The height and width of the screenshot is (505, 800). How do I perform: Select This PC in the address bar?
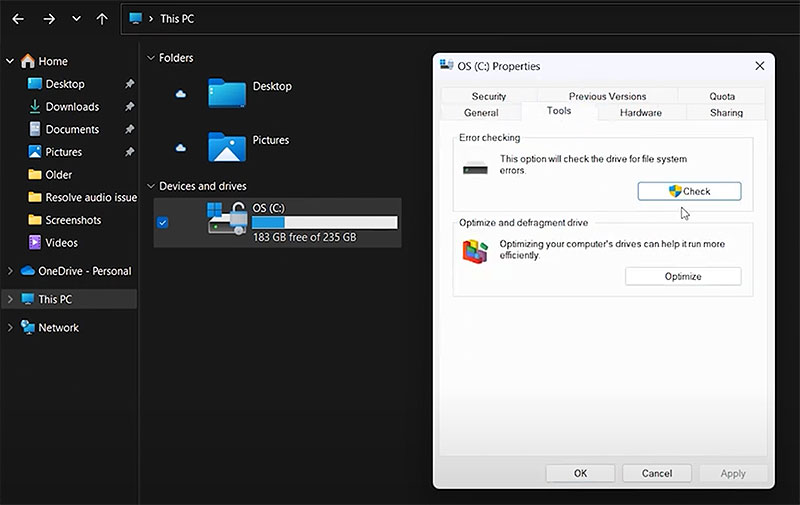pos(177,19)
